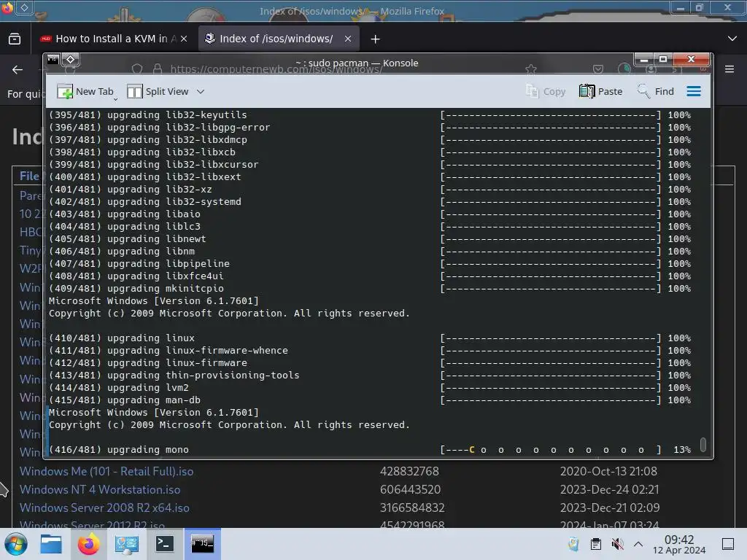This screenshot has height=560, width=747.
Task: Open the Konsole window menu icon
Action: (x=53, y=60)
